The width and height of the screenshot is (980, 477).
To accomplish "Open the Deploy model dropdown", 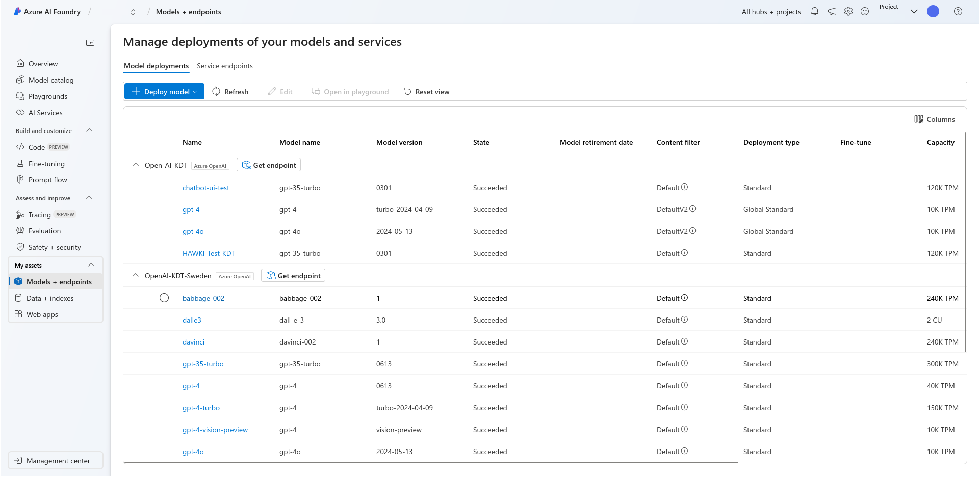I will pyautogui.click(x=164, y=91).
